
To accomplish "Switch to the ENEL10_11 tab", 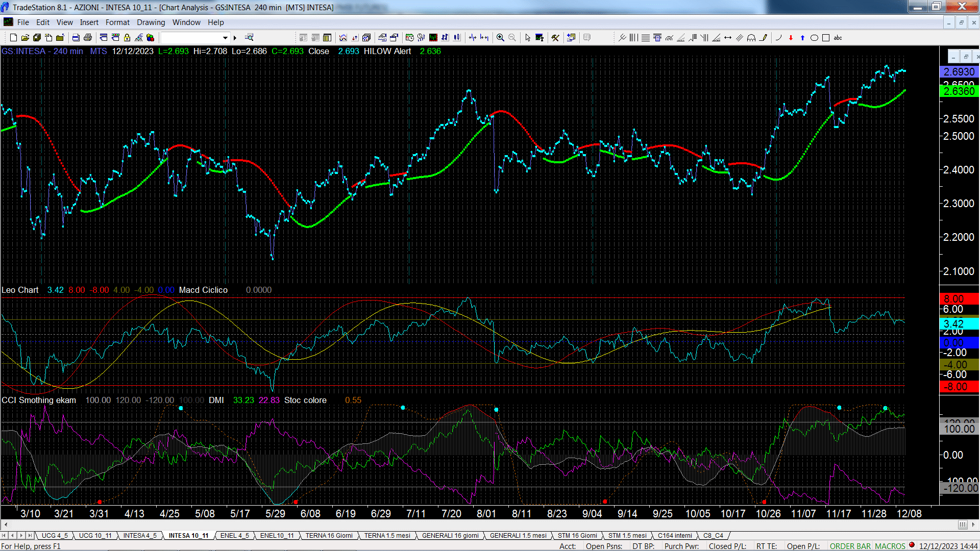I will coord(277,536).
